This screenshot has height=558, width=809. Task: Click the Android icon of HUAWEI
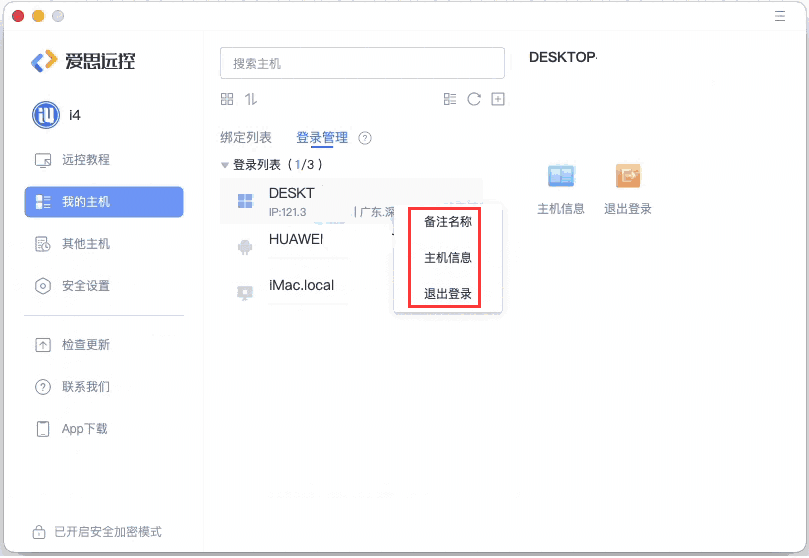pyautogui.click(x=245, y=248)
